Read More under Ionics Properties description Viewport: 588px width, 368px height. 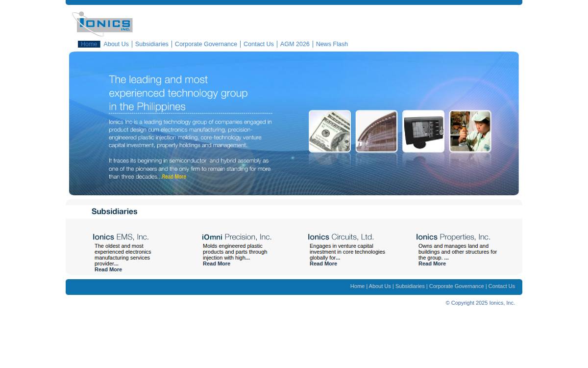tap(432, 263)
